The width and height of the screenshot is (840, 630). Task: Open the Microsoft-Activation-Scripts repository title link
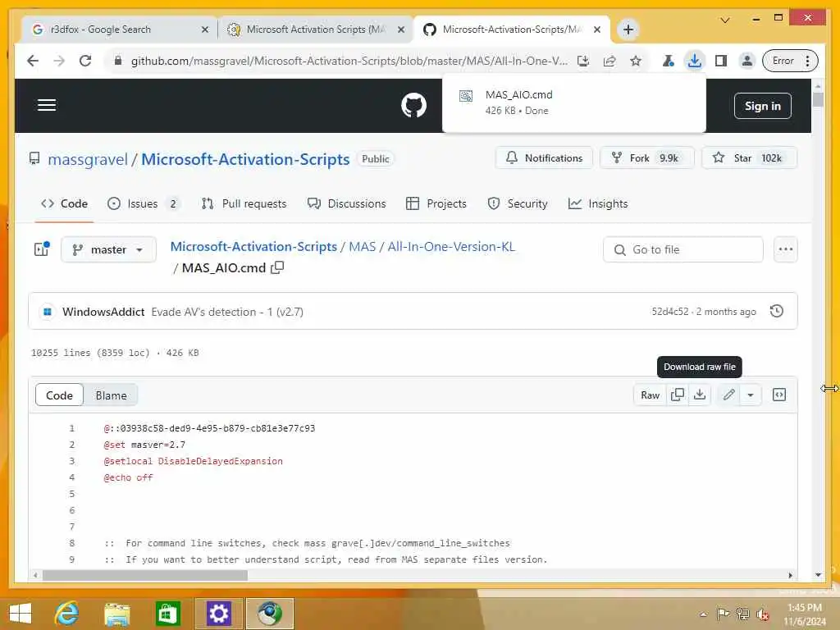(x=245, y=159)
